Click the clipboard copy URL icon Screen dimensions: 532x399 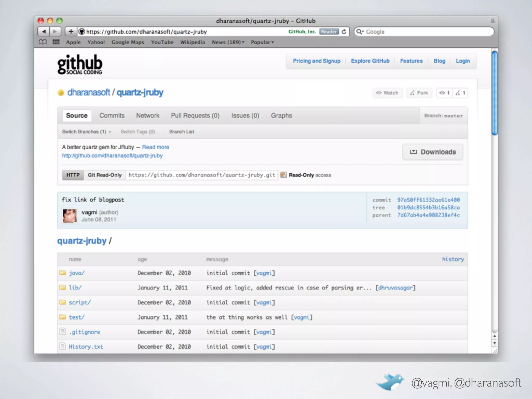pos(283,175)
